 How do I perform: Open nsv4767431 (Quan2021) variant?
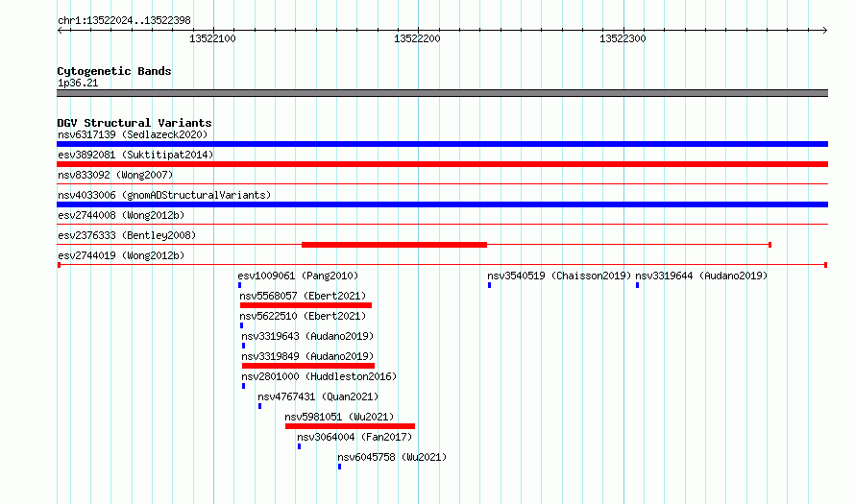tap(318, 396)
